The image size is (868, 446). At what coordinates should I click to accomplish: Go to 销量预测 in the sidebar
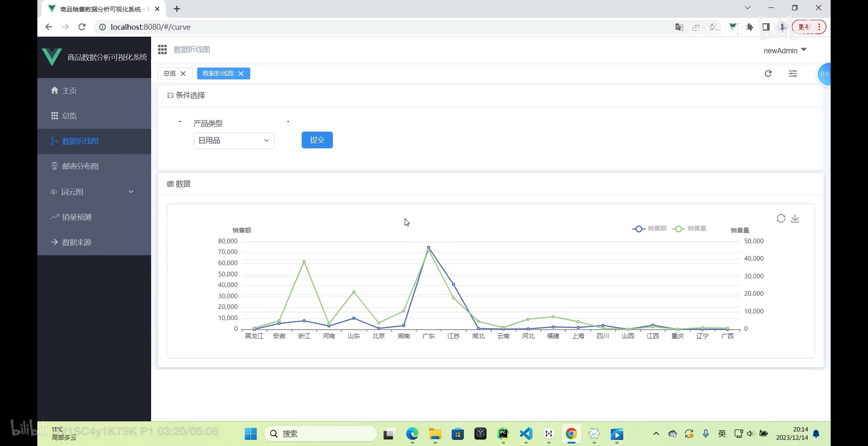[x=77, y=217]
